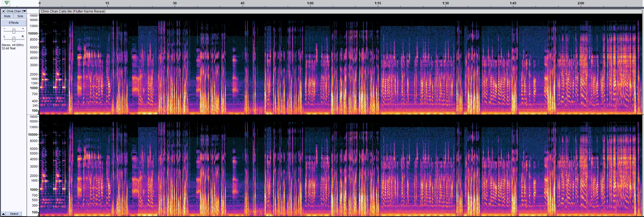Click the 1:30 mark on the timeline
Image resolution: width=644 pixels, height=217 pixels.
446,3
